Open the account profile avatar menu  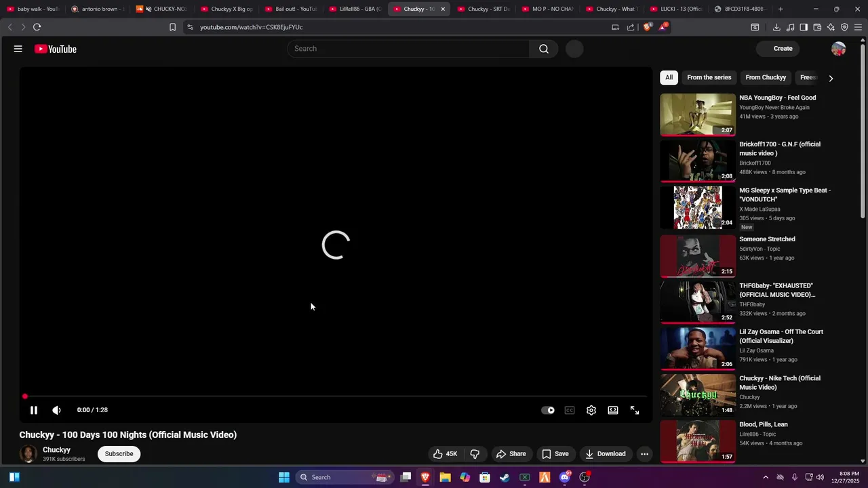click(839, 49)
